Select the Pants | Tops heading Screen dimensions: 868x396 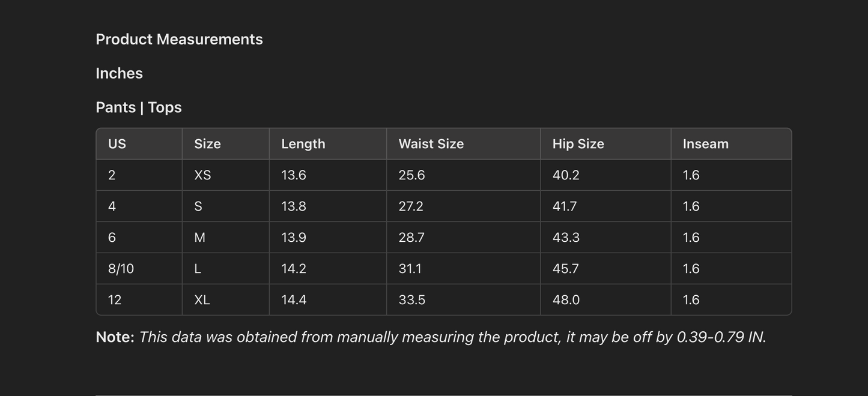tap(139, 107)
